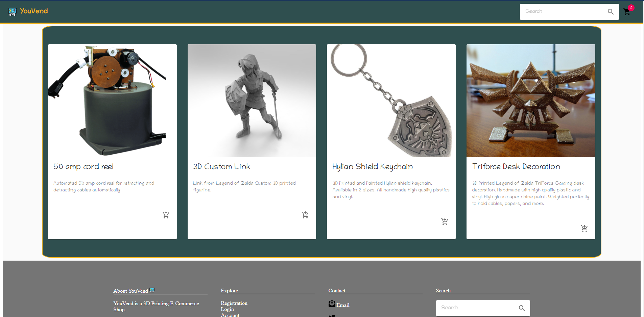Image resolution: width=644 pixels, height=317 pixels.
Task: Click the YouVend brand name link
Action: coord(34,11)
